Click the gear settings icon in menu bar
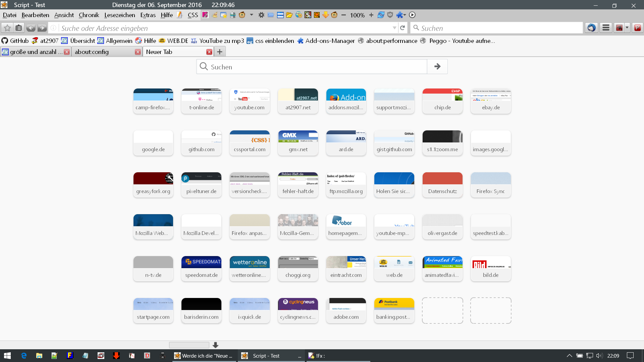This screenshot has width=644, height=362. coord(261,15)
